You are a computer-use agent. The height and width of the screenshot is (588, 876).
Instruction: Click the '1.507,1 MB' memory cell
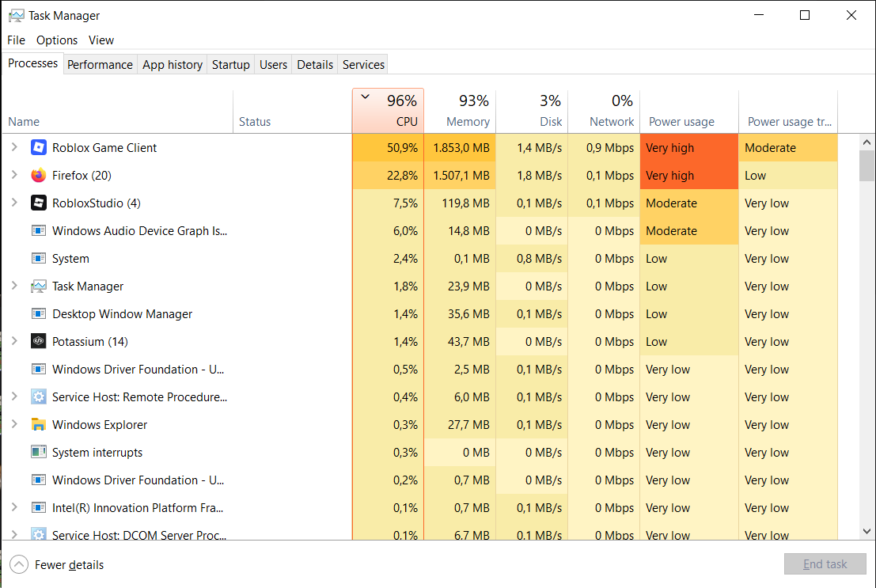(460, 176)
